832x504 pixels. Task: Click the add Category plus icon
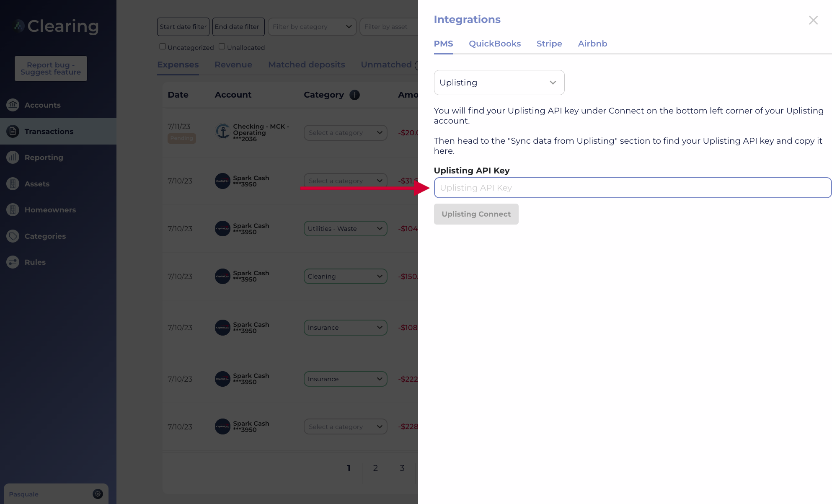[355, 95]
